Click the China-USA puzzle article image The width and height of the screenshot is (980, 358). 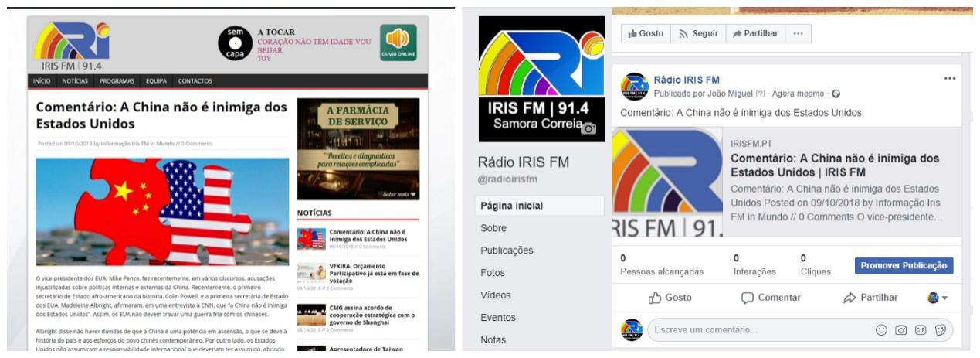(x=162, y=212)
